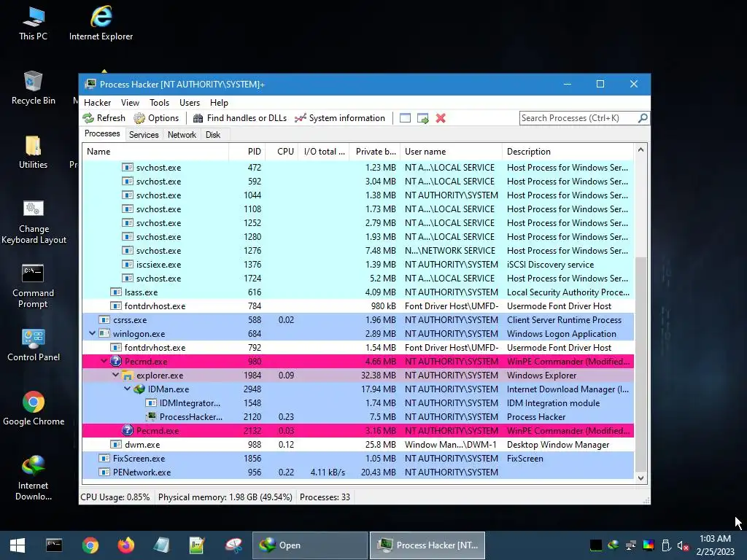Select the PENetwork.exe row
The image size is (747, 560).
tap(358, 472)
